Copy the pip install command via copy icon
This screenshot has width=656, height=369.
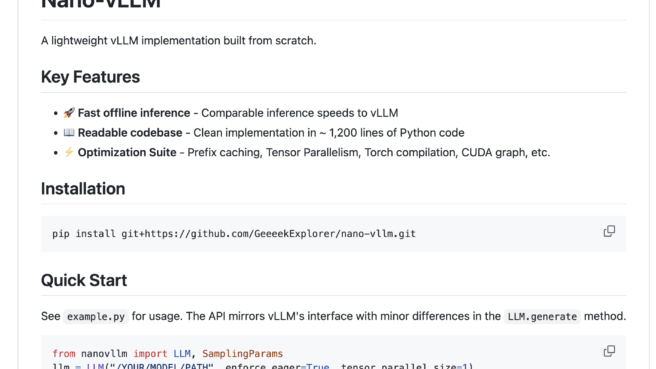click(x=609, y=231)
